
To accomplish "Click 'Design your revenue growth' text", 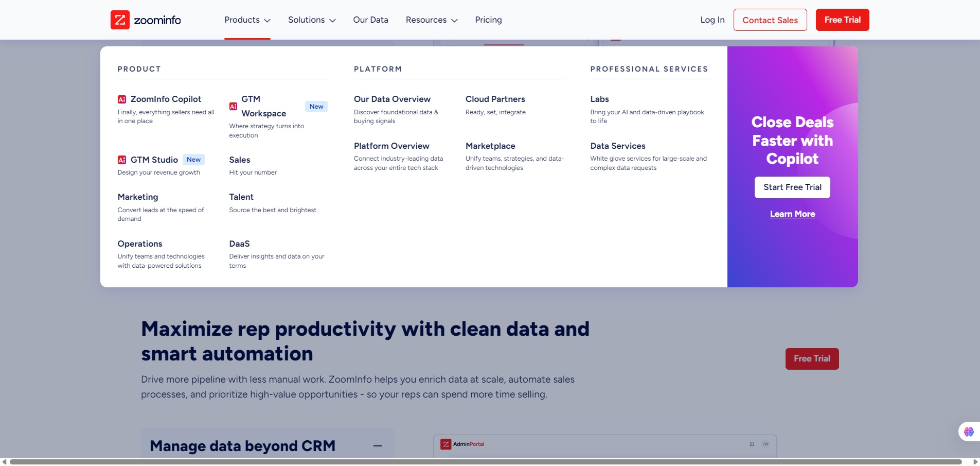I will click(159, 172).
